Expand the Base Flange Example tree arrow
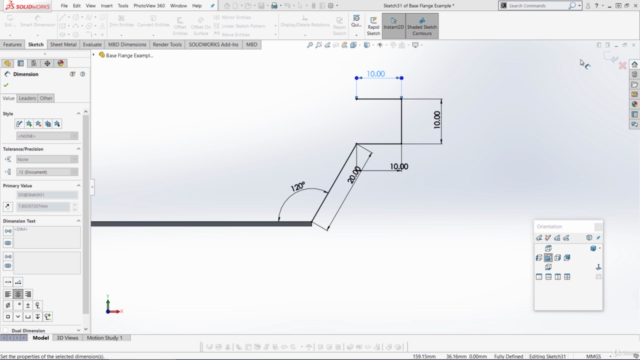The image size is (640, 360). click(93, 55)
